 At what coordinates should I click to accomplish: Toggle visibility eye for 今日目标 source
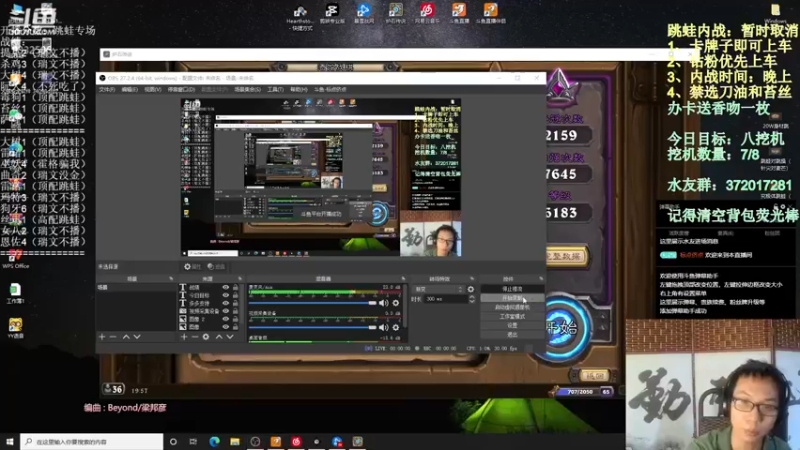pos(226,295)
